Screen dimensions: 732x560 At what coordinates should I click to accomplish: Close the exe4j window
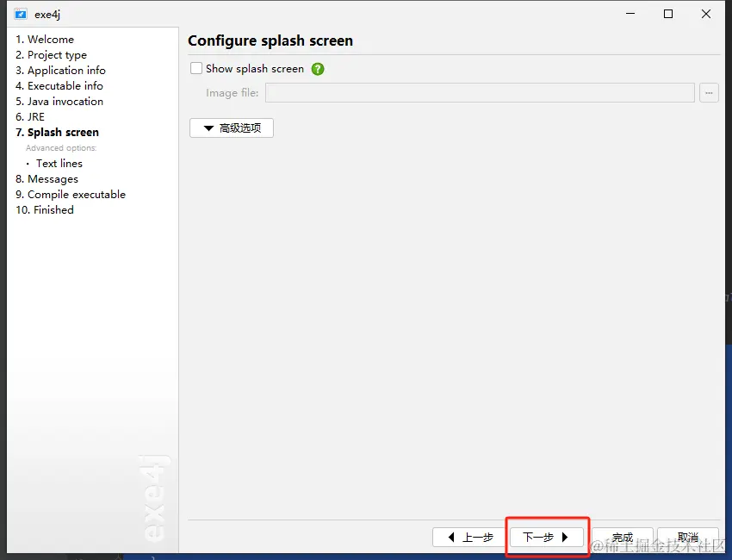pos(706,14)
